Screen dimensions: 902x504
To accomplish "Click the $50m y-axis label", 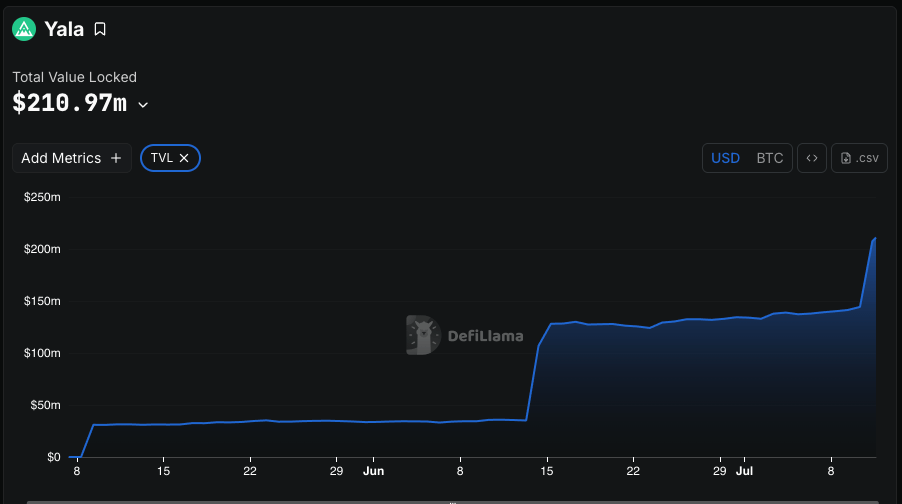I will click(x=45, y=405).
